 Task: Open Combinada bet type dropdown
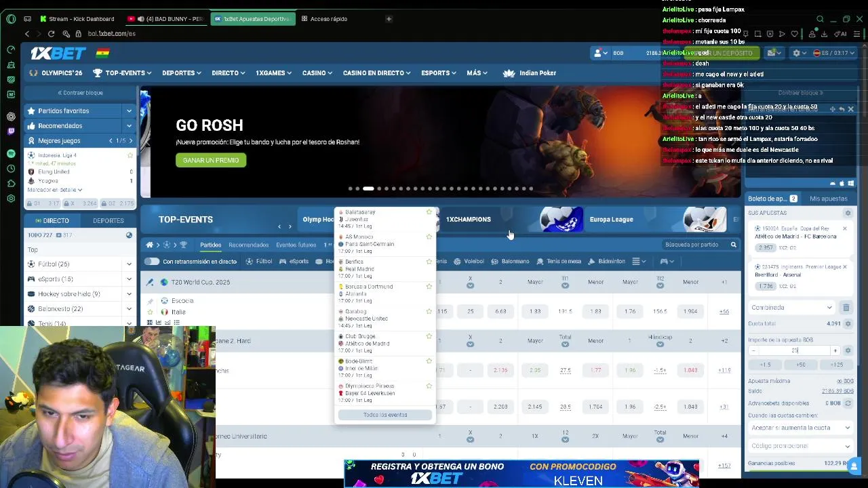click(x=791, y=308)
